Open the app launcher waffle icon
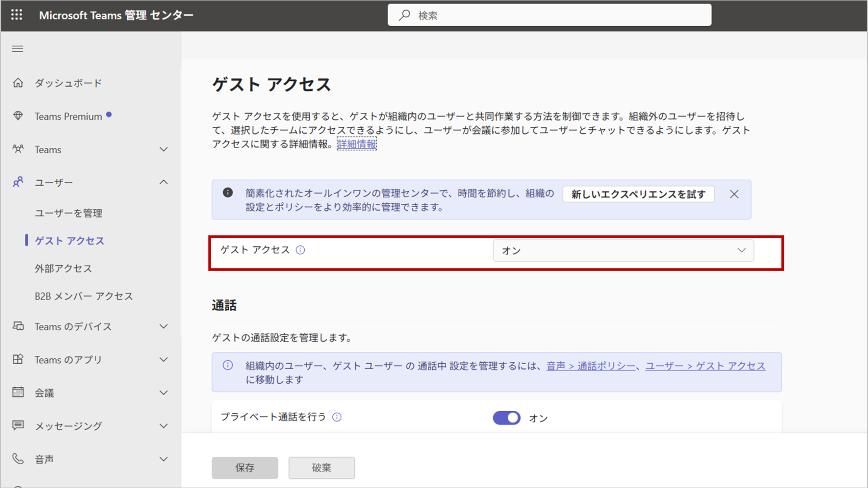Viewport: 868px width, 488px height. pyautogui.click(x=16, y=15)
